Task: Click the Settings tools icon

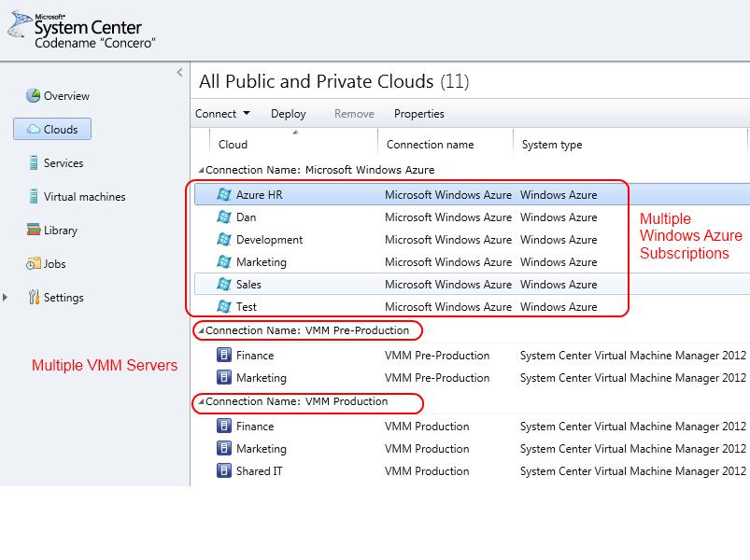Action: [x=34, y=297]
